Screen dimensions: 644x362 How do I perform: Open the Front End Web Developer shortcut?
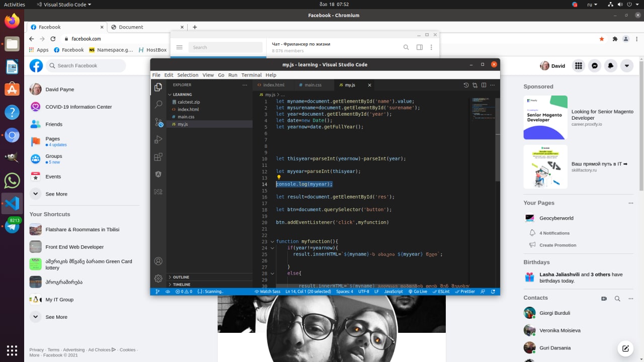(74, 247)
